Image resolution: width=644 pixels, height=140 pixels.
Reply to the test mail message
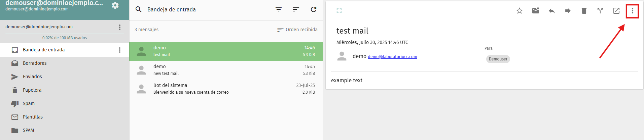tap(551, 11)
